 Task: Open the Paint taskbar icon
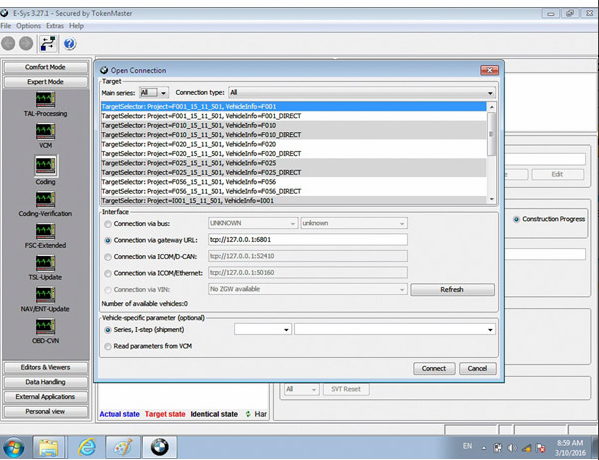123,447
